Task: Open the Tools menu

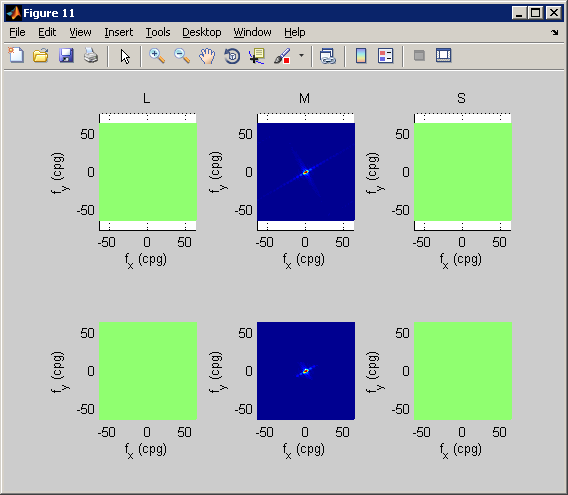Action: 158,32
